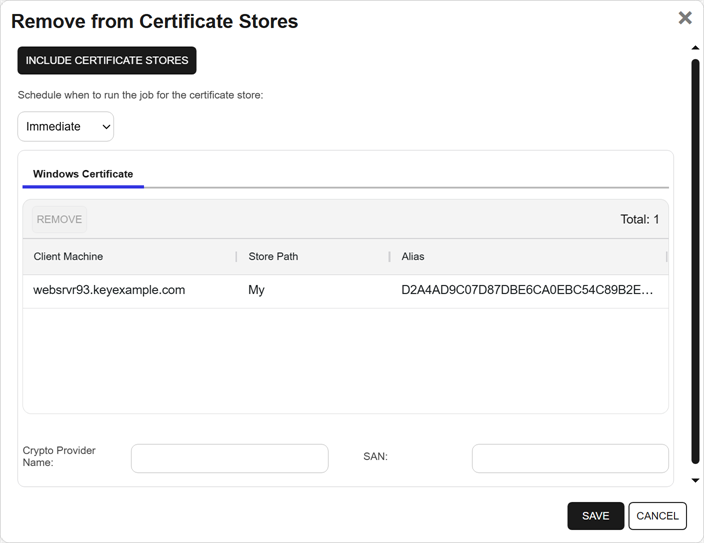This screenshot has height=543, width=704.
Task: Switch to the Windows Certificate tab
Action: coord(83,174)
